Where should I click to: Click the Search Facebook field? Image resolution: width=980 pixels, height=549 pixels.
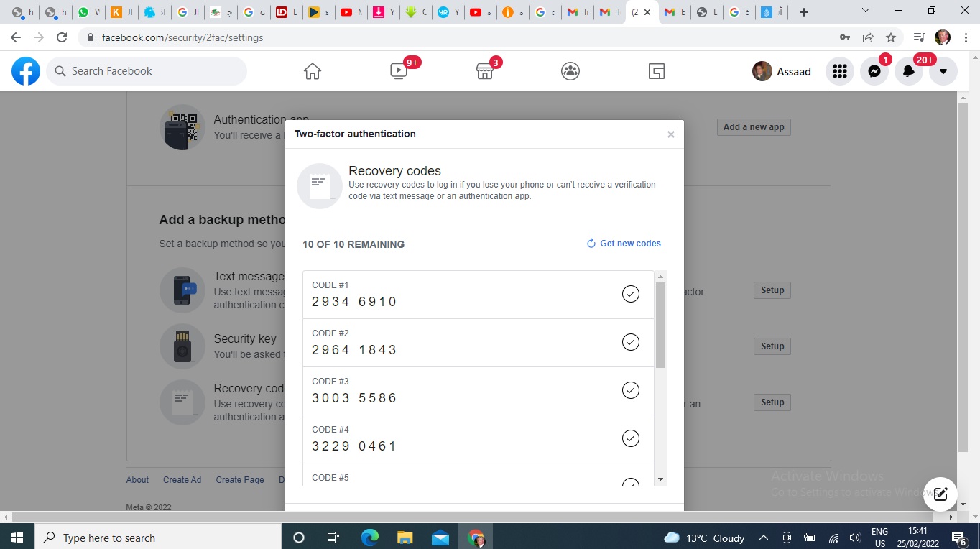click(147, 71)
